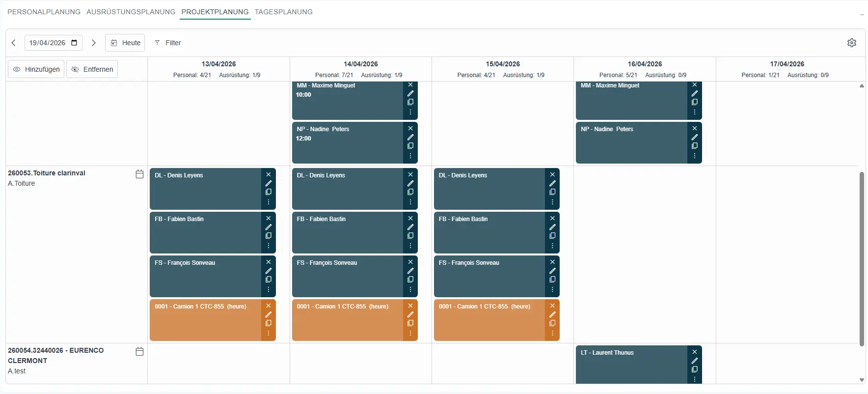Edit the Camion 1 CTC-855 equipment entry
This screenshot has width=868, height=394.
pyautogui.click(x=269, y=314)
